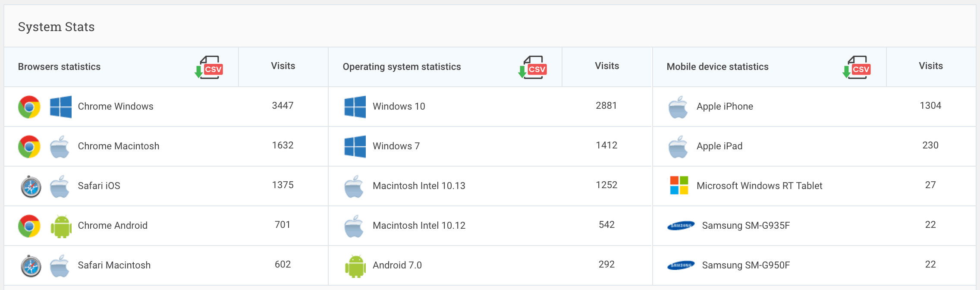
Task: Click Android robot icon beside Android 7.0
Action: click(355, 266)
